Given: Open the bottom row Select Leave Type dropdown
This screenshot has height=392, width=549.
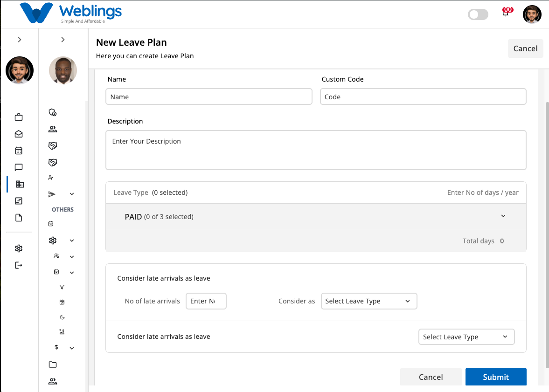Looking at the screenshot, I should click(466, 337).
